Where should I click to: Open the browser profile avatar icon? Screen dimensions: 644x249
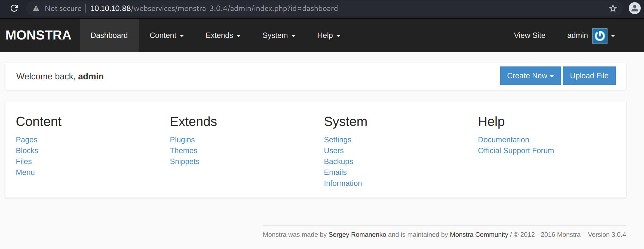pos(634,8)
